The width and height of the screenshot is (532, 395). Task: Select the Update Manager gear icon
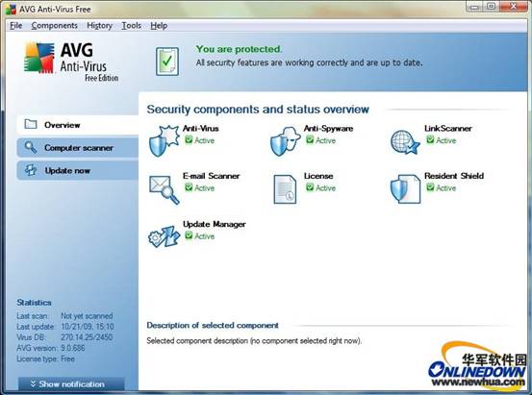coord(164,236)
